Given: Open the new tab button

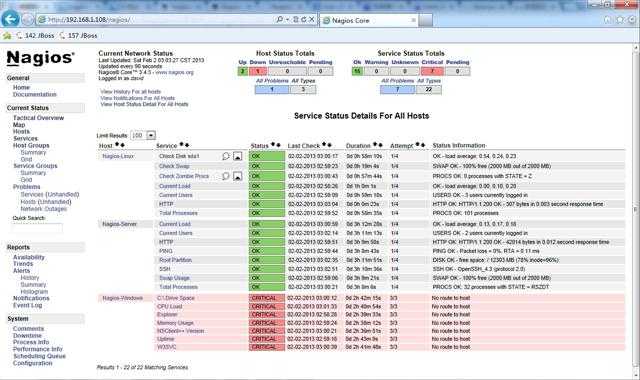Looking at the screenshot, I should [x=425, y=20].
